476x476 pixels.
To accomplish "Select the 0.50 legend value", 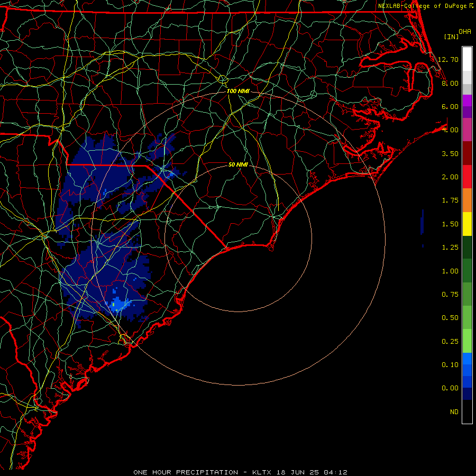I will click(x=450, y=318).
